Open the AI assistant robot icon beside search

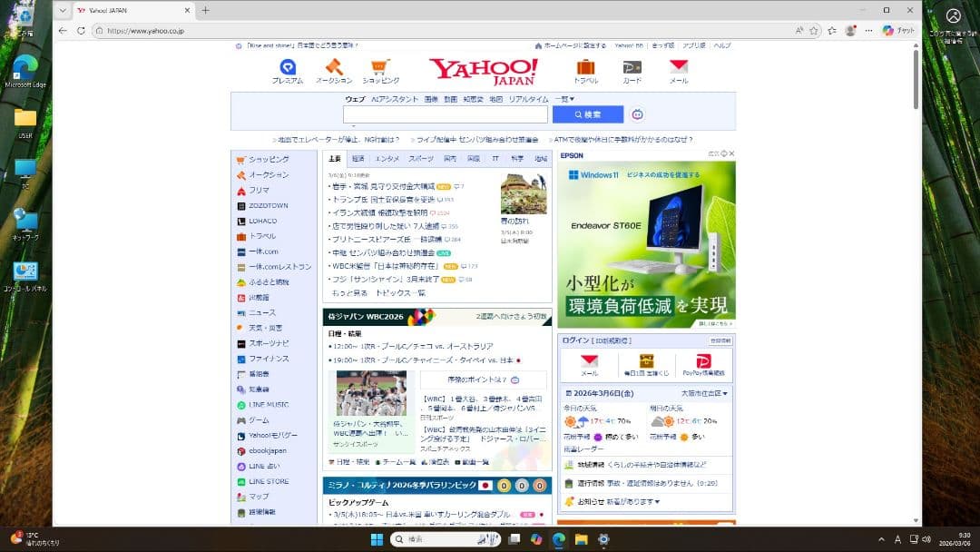(x=637, y=114)
